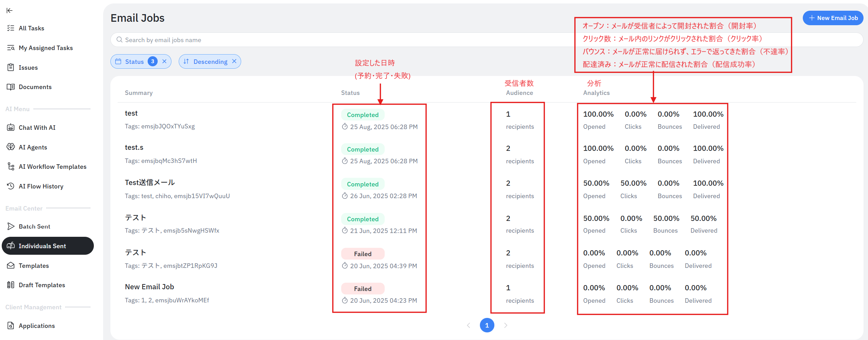Click the Batch Sent paper-plane icon
Screen dimensions: 868x340
(x=11, y=226)
